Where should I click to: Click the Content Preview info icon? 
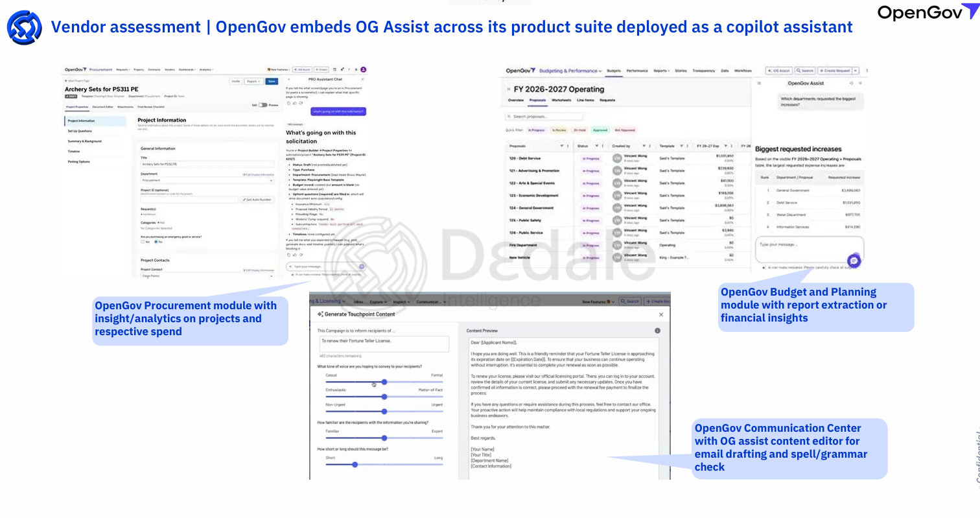657,331
